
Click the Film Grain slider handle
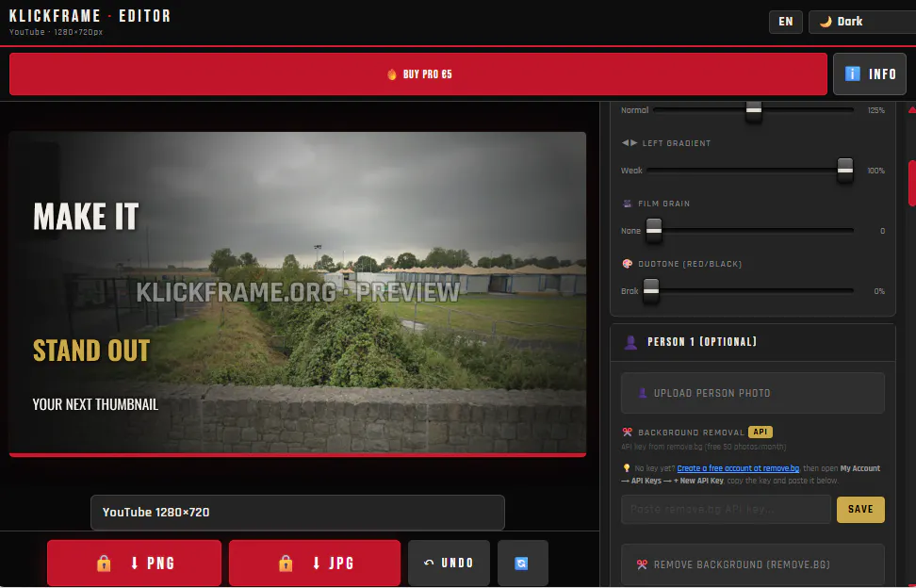(x=654, y=230)
